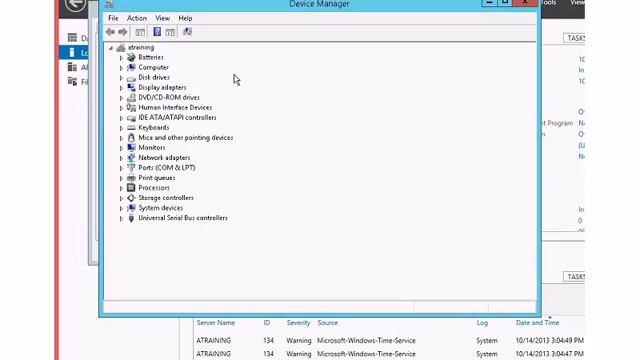Select the System devices tree label

pos(160,208)
